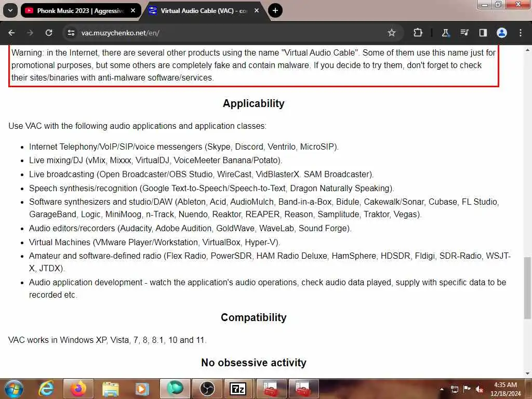The image size is (532, 399).
Task: View site information icon in address bar
Action: (71, 33)
